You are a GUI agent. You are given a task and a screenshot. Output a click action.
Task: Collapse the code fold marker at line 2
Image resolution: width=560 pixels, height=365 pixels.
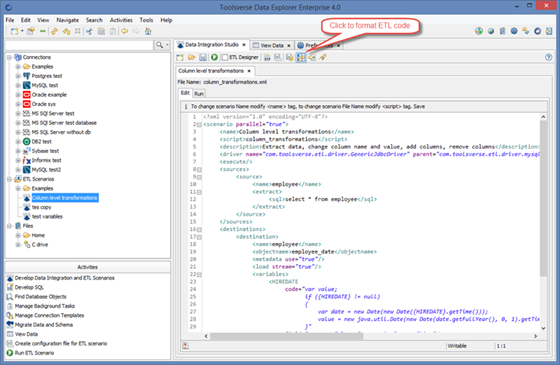(x=199, y=125)
